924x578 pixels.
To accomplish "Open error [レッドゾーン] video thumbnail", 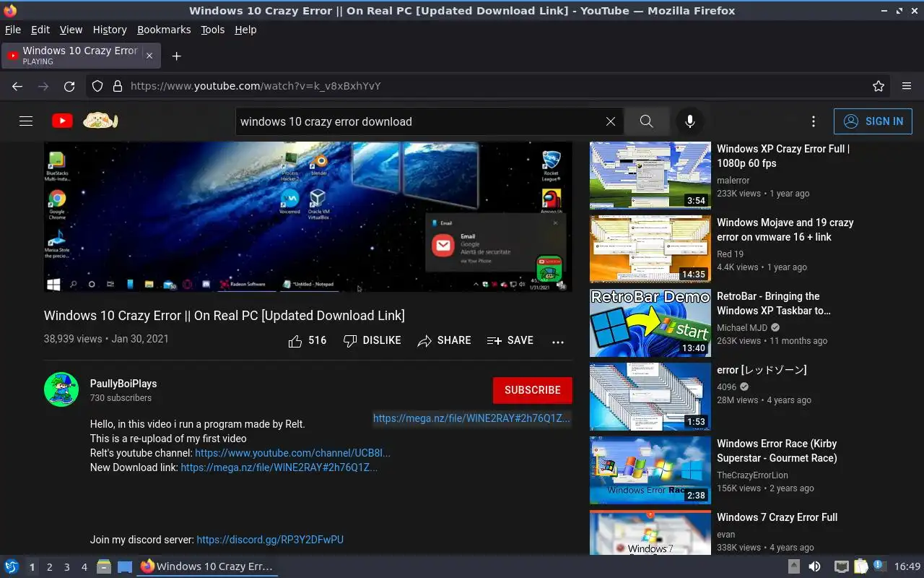I will pyautogui.click(x=650, y=397).
